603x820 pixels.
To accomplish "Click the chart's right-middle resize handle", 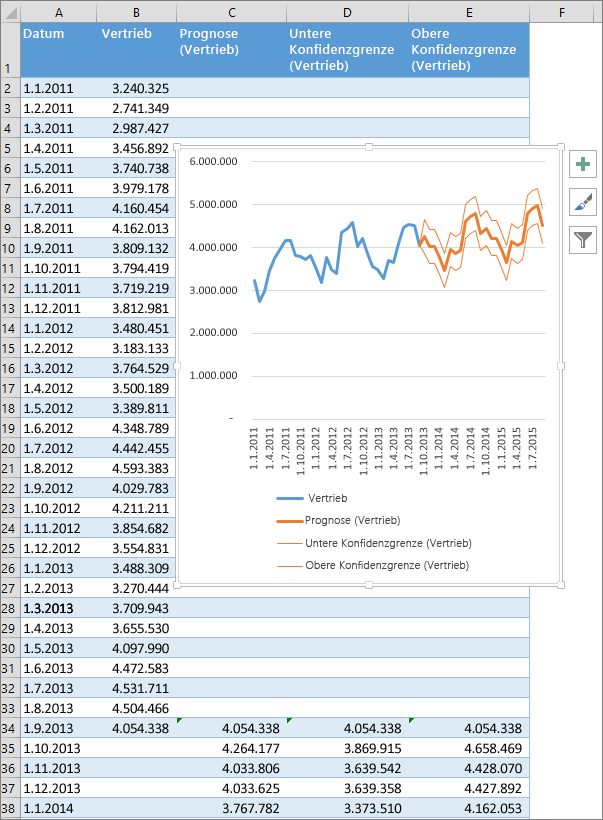I will (561, 366).
